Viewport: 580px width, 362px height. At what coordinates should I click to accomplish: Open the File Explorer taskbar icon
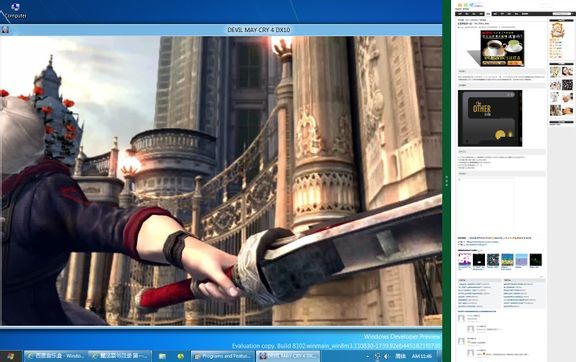pos(162,356)
